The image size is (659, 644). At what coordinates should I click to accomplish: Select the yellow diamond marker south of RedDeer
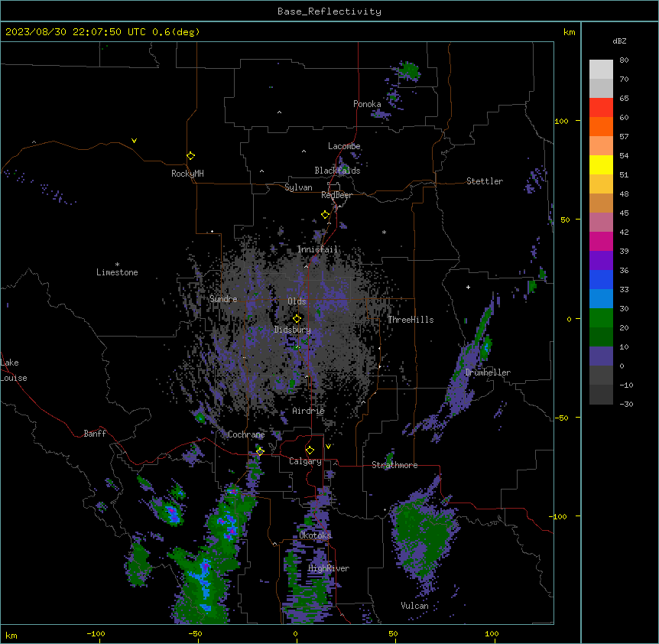pyautogui.click(x=325, y=215)
